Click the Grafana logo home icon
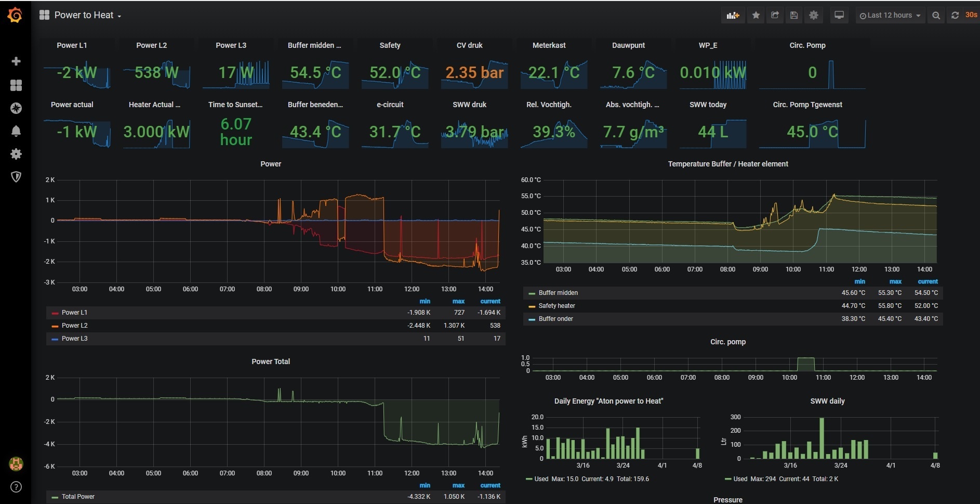The width and height of the screenshot is (980, 504). (x=15, y=16)
